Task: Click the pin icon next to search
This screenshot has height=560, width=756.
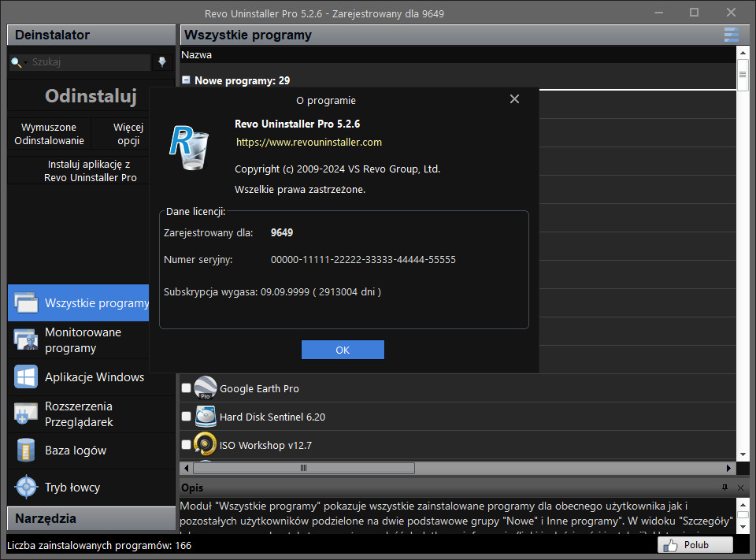Action: (162, 61)
